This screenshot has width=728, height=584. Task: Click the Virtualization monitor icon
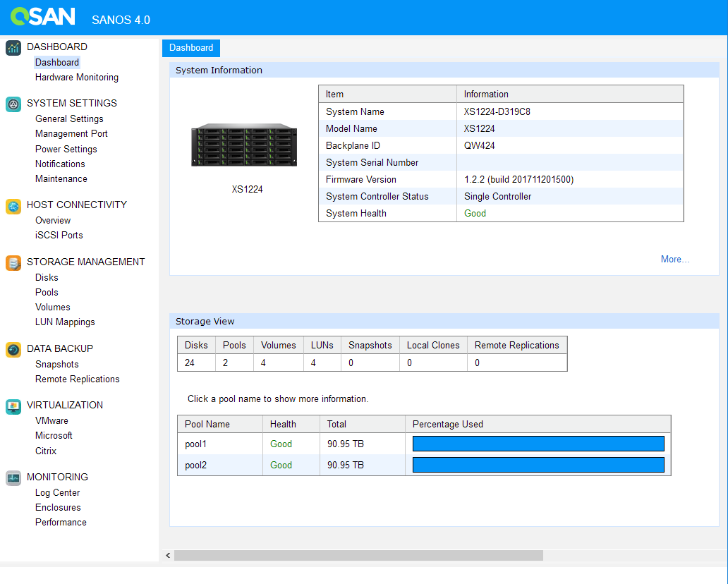[x=13, y=406]
